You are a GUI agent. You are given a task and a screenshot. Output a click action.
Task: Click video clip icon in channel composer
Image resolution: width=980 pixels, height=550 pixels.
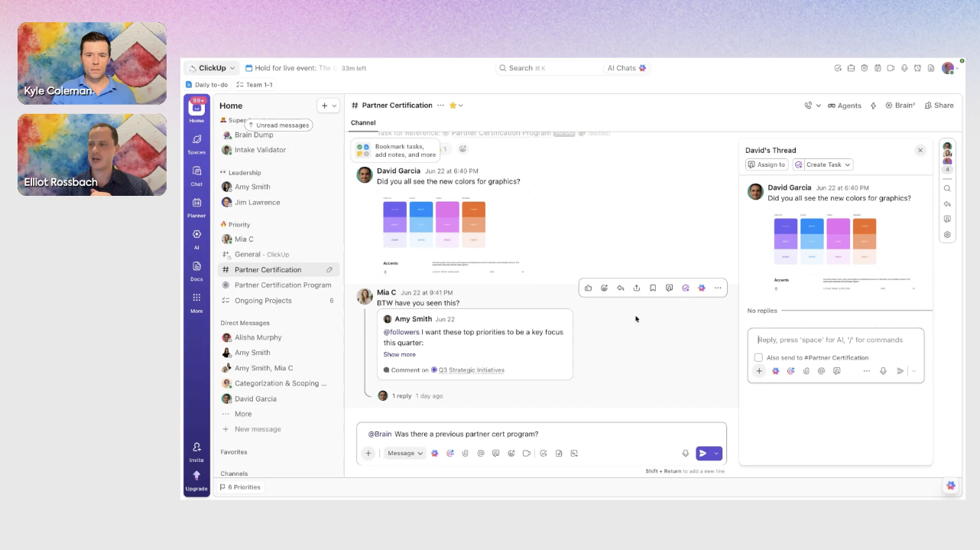(527, 453)
